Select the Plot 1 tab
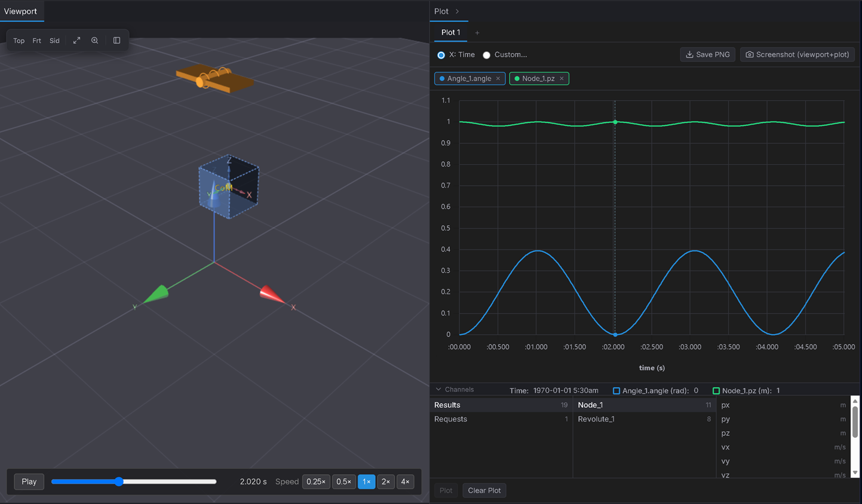Screen dimensions: 862x504 click(x=450, y=33)
